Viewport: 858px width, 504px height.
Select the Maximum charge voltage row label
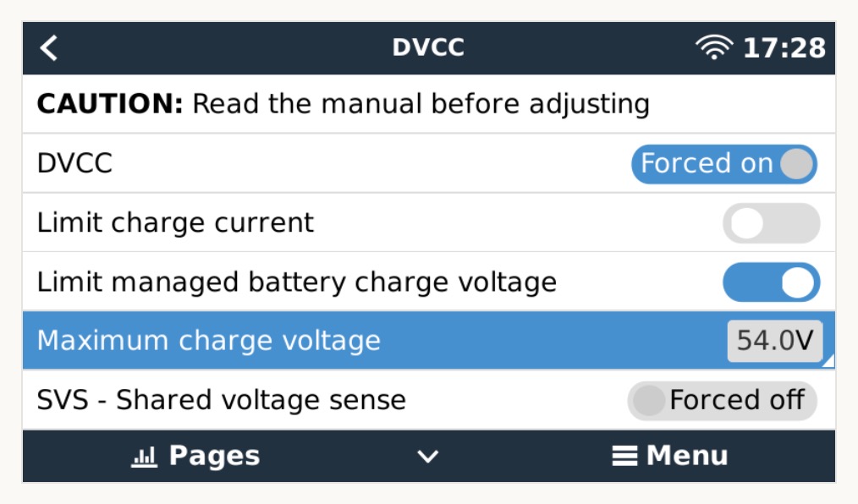pyautogui.click(x=209, y=341)
